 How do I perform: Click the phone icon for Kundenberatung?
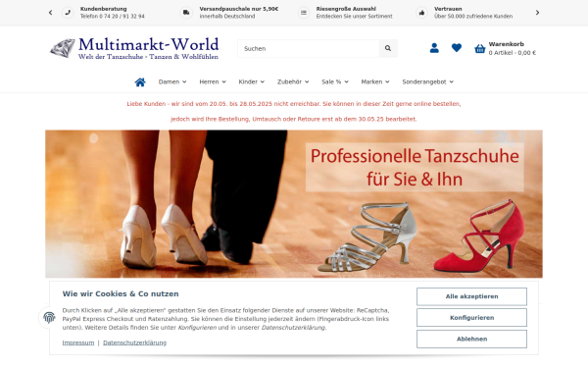pyautogui.click(x=68, y=13)
